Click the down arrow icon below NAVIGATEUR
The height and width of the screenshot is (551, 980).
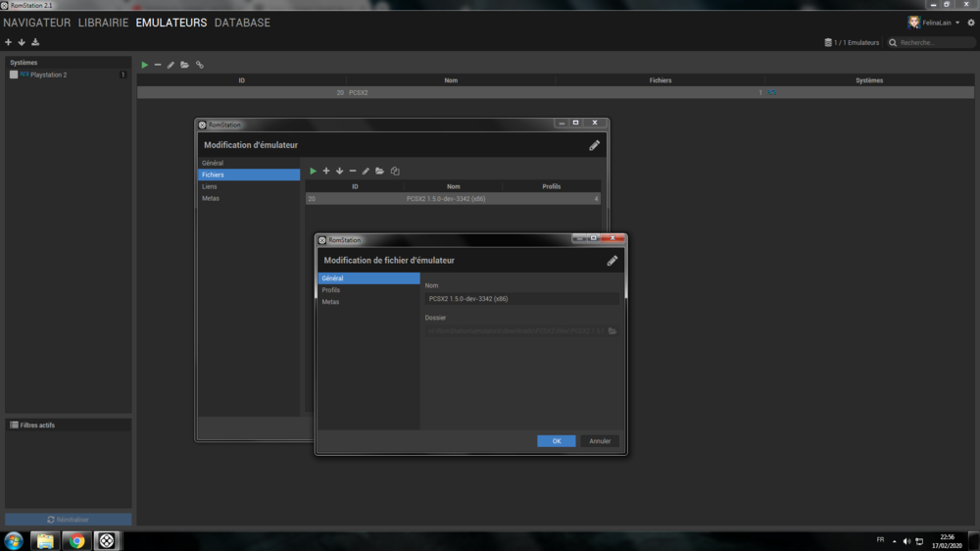click(22, 42)
